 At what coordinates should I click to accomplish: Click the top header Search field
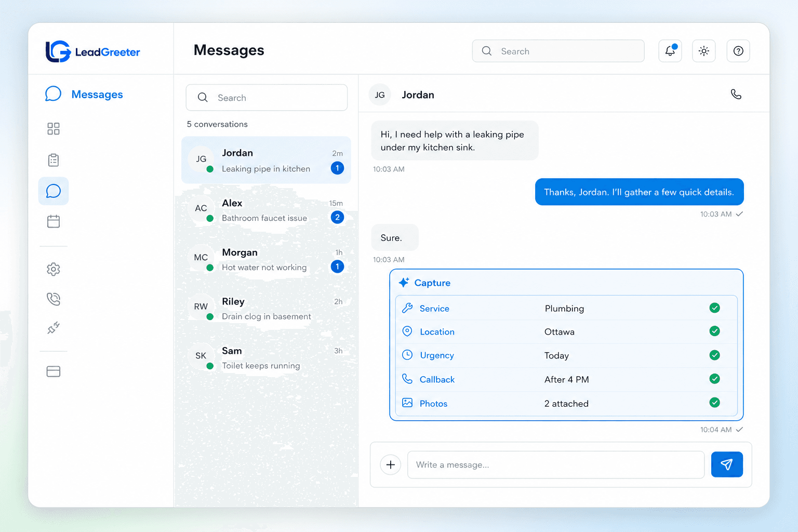point(558,51)
